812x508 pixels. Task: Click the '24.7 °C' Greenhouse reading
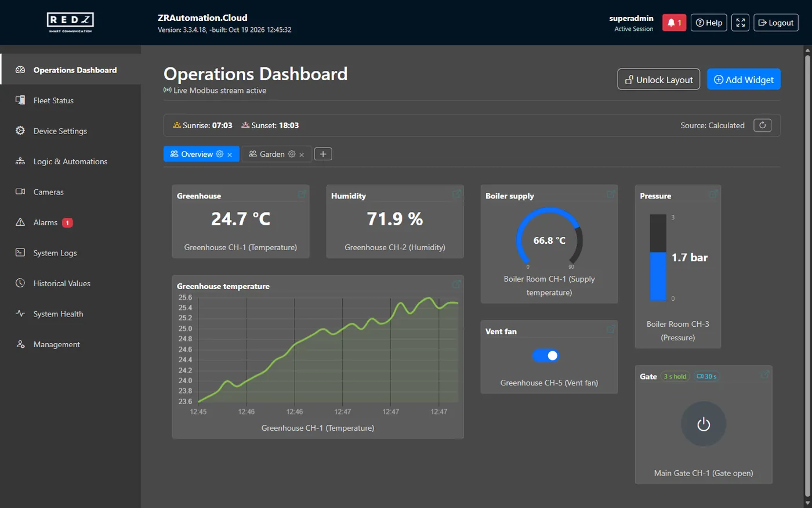tap(241, 219)
